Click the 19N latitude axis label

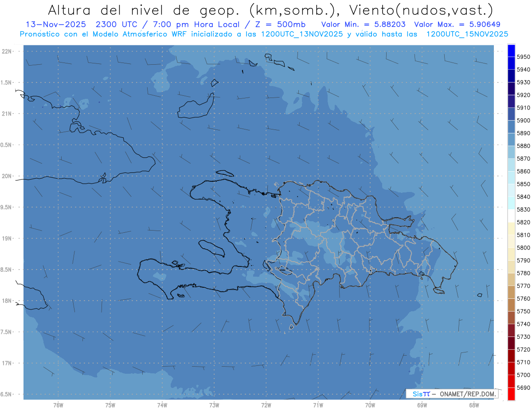click(x=7, y=238)
